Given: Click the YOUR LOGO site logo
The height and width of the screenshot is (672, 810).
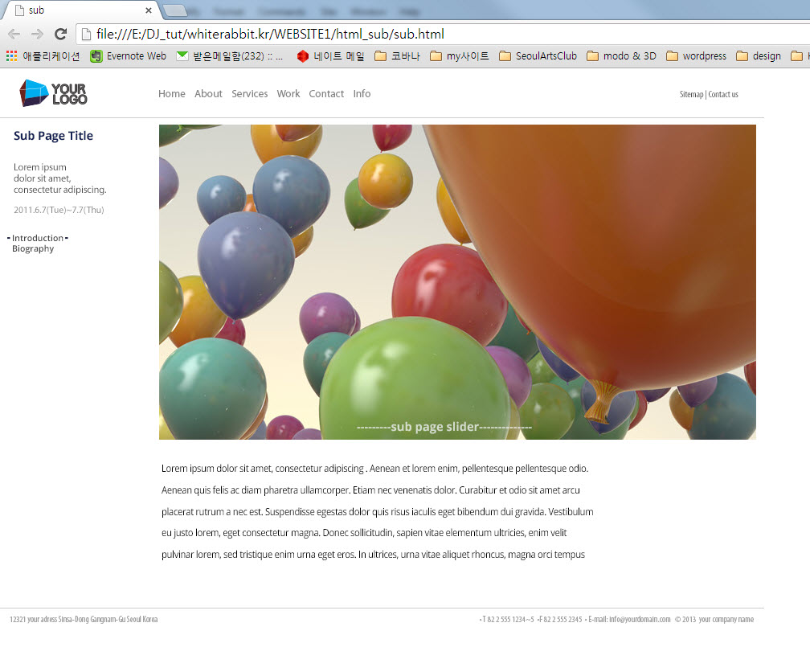Looking at the screenshot, I should pyautogui.click(x=53, y=93).
